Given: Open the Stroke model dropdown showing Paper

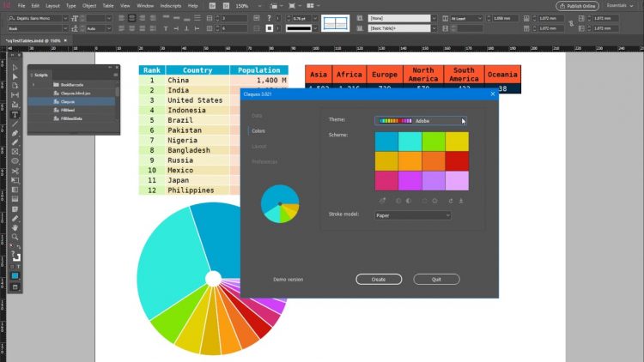Looking at the screenshot, I should [x=413, y=215].
